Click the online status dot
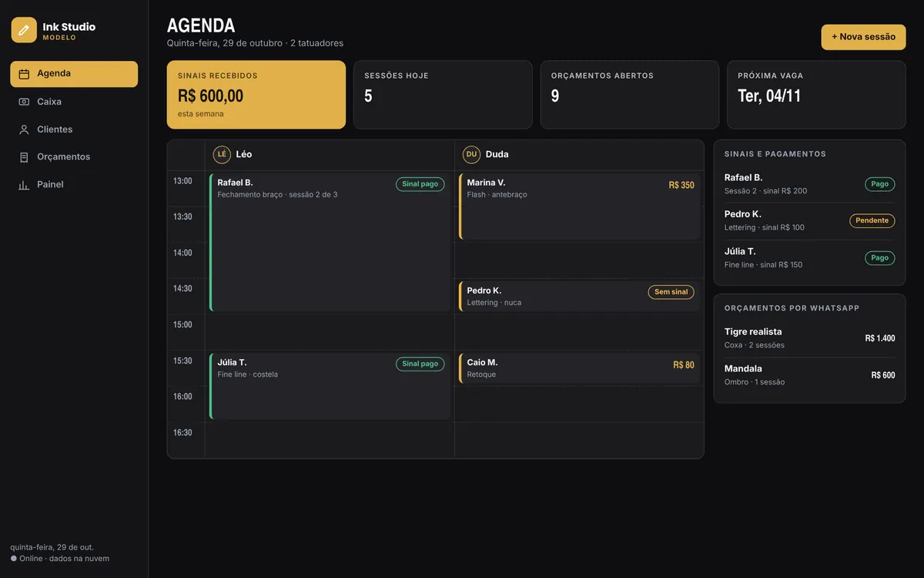This screenshot has height=578, width=924. point(14,559)
